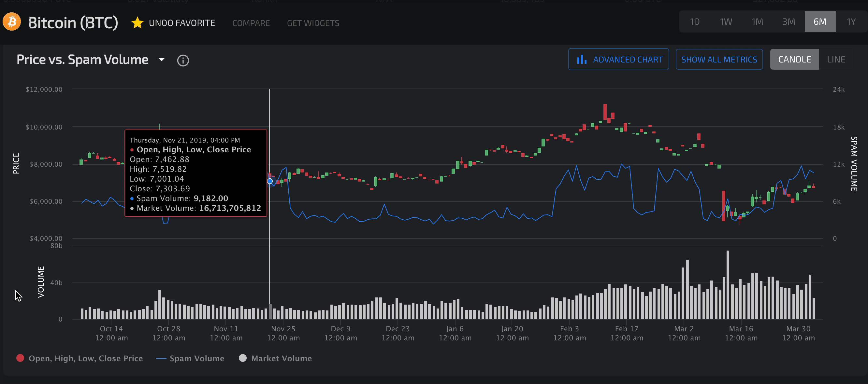Click the Bitcoin (BTC) heading
868x384 pixels.
(73, 22)
